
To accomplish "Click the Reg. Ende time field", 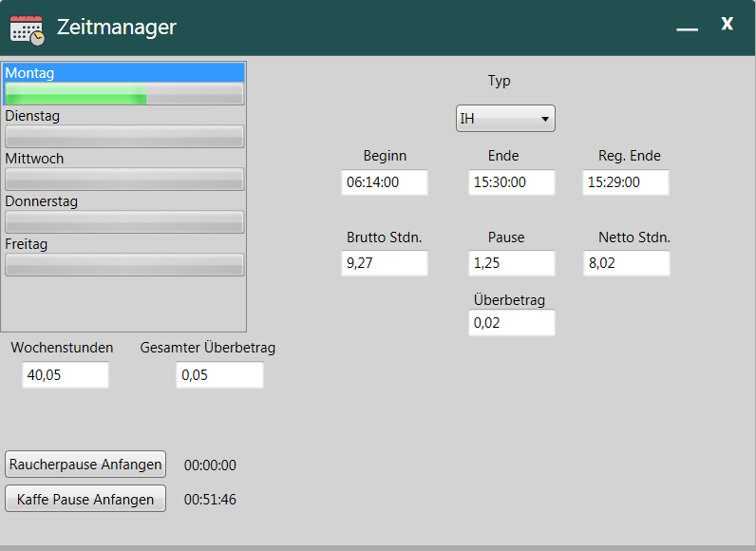I will (625, 182).
